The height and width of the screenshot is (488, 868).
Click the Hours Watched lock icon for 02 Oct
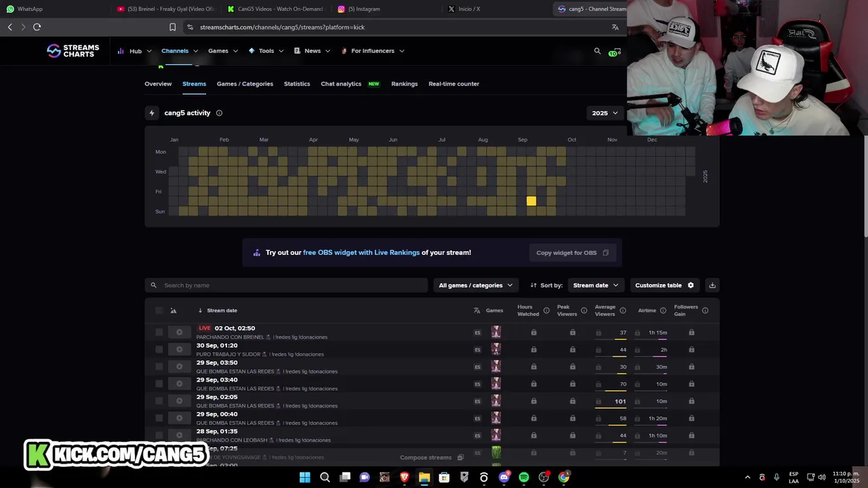[534, 332]
